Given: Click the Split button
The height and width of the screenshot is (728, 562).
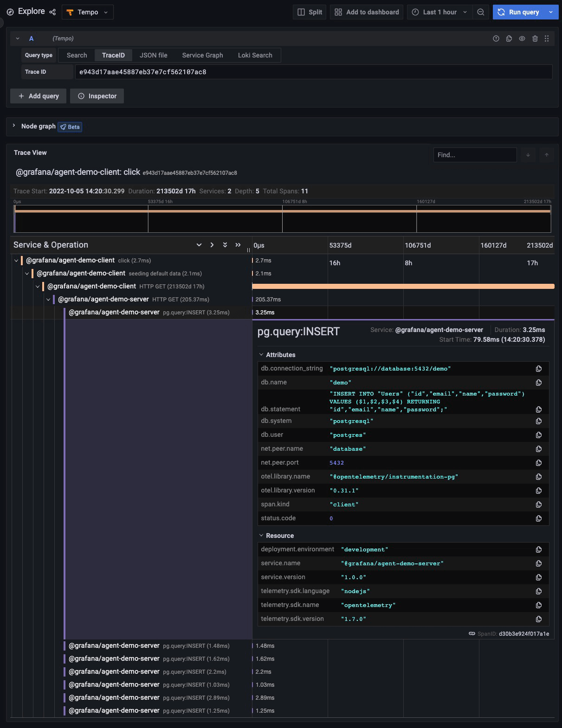Looking at the screenshot, I should (x=310, y=12).
